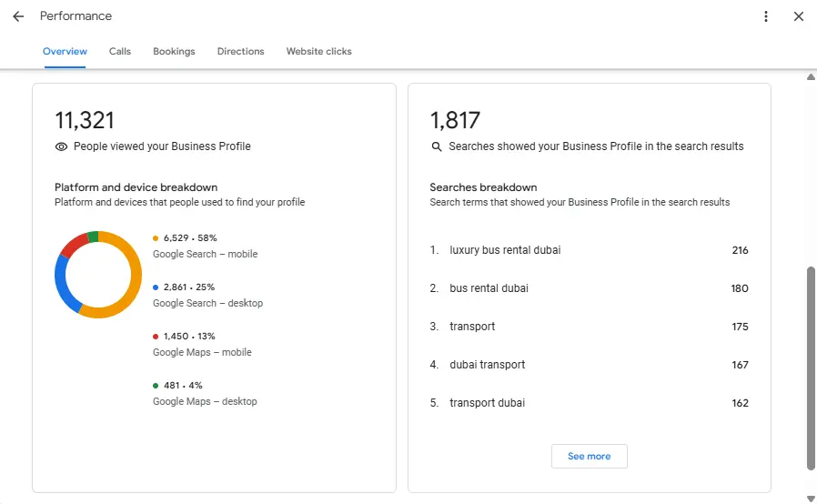Click the eye icon beside profile views
Image resolution: width=817 pixels, height=504 pixels.
click(62, 146)
